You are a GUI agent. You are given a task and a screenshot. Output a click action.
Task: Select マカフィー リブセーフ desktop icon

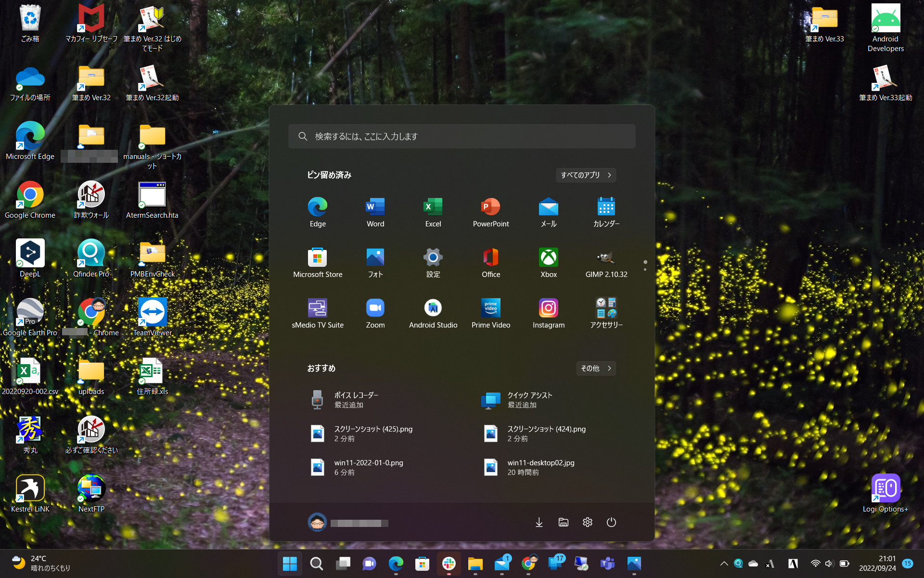(91, 23)
